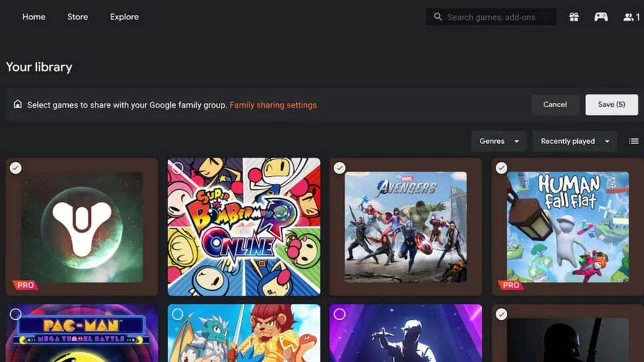Select the dragon and lion game checkbox
Image resolution: width=644 pixels, height=362 pixels.
[x=178, y=314]
